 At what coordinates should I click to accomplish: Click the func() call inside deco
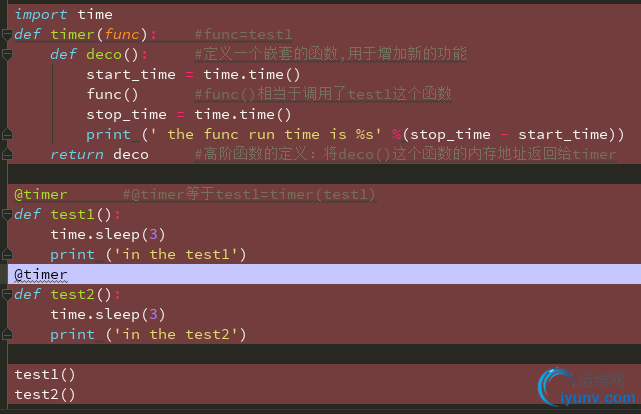pyautogui.click(x=112, y=95)
